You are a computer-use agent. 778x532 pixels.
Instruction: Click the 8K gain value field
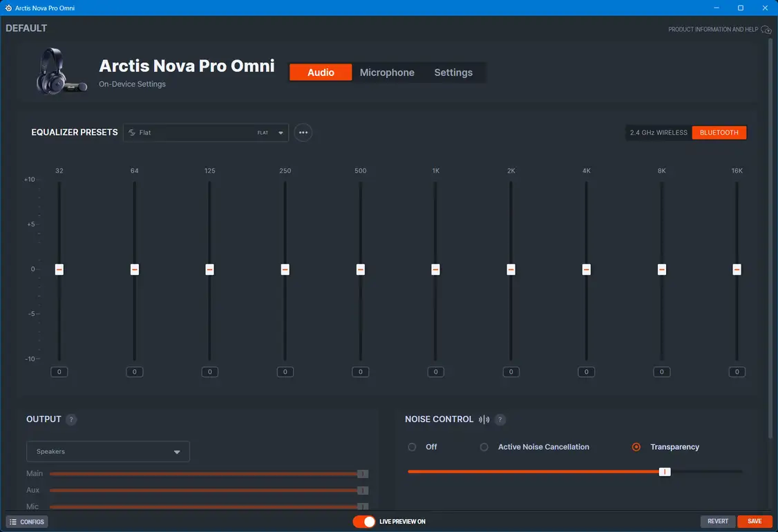click(662, 372)
